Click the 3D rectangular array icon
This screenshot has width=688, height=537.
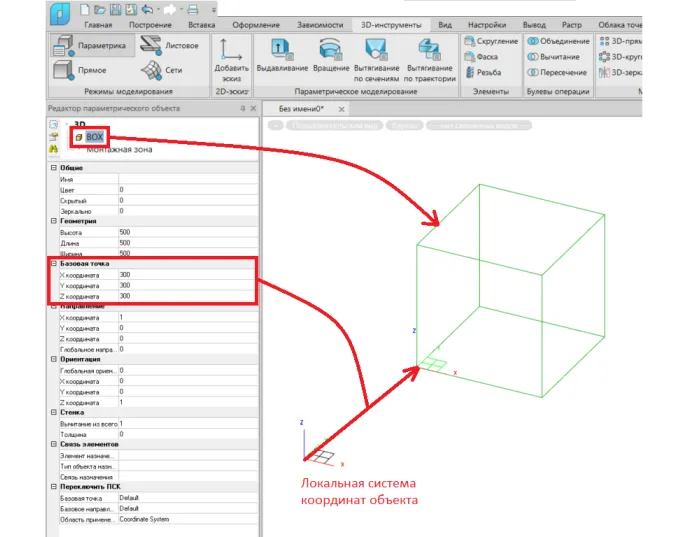604,41
